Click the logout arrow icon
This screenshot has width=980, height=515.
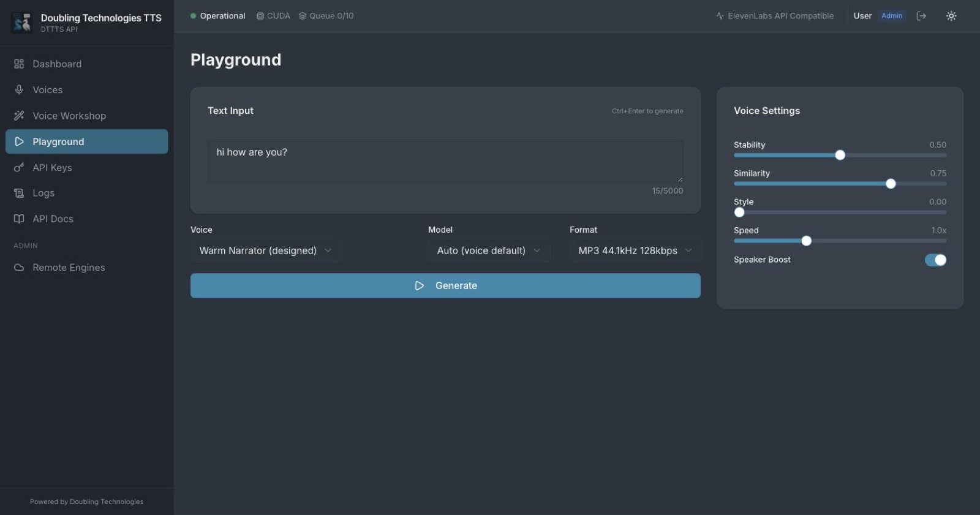pos(921,16)
